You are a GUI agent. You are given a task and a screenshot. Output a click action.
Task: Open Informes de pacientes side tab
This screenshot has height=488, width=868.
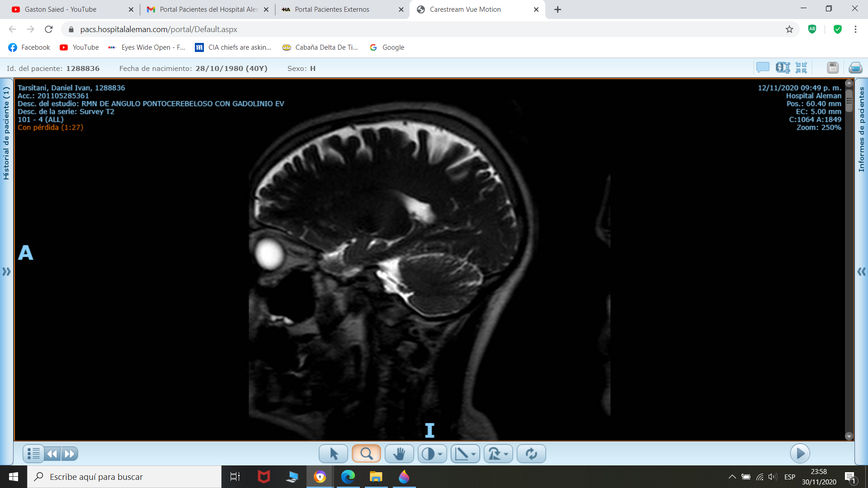[x=862, y=130]
